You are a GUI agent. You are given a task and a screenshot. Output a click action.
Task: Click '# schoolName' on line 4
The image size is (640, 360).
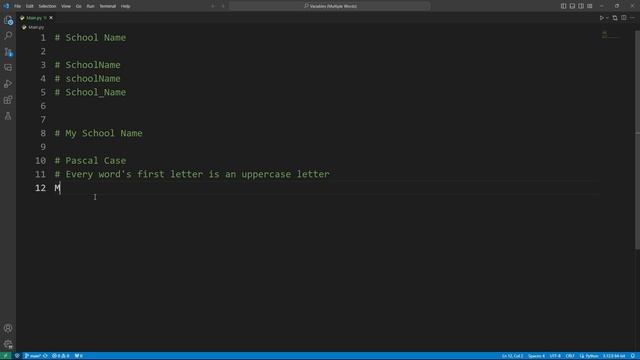[x=87, y=79]
